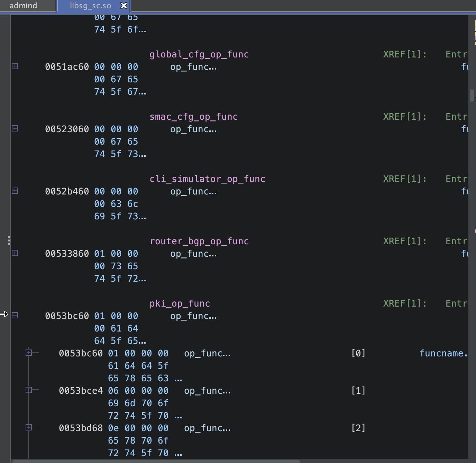476x463 pixels.
Task: Expand the smac_cfg_op_func structure at 00523060
Action: click(15, 128)
